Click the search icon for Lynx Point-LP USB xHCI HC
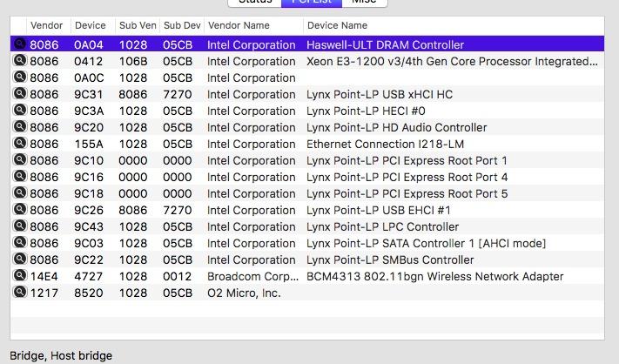Viewport: 619px width, 364px height. point(19,94)
